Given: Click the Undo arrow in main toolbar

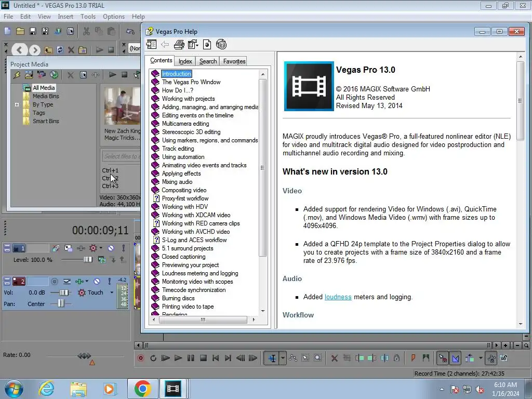Looking at the screenshot, I should [130, 32].
